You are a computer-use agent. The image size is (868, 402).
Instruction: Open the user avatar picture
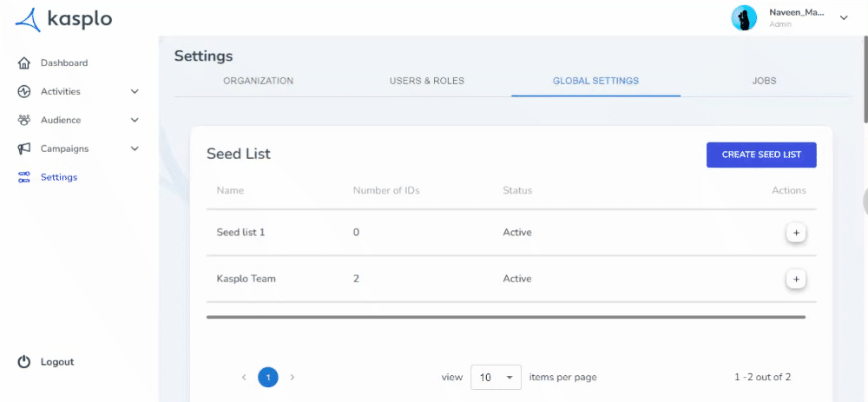click(x=744, y=18)
